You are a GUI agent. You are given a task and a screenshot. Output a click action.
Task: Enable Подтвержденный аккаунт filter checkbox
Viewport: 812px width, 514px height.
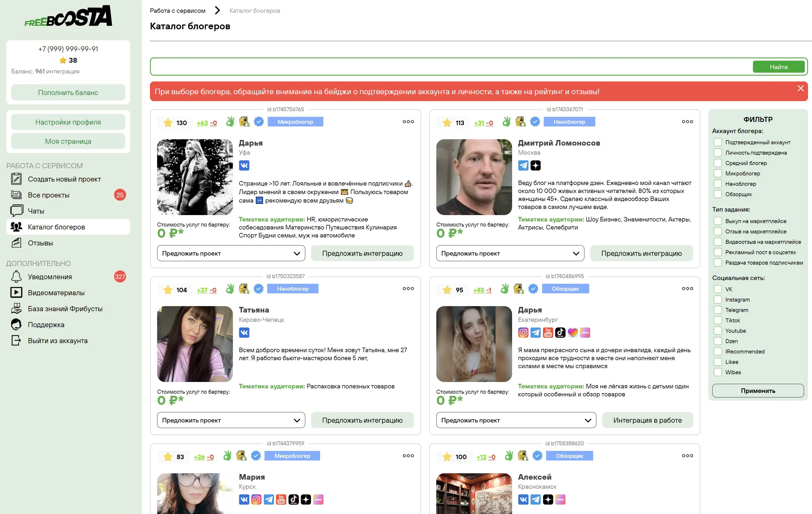click(718, 142)
